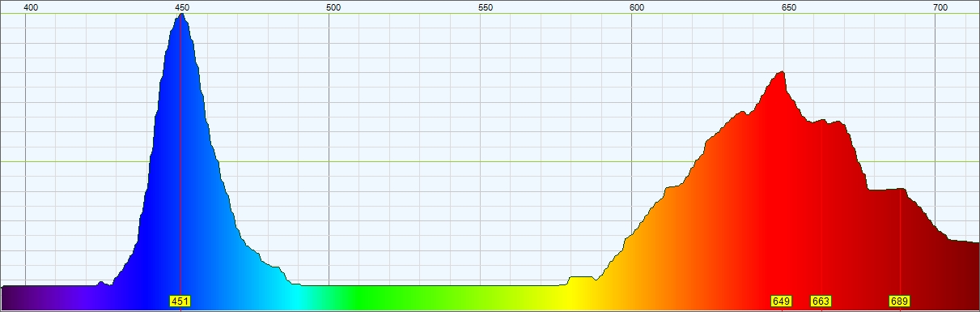Image resolution: width=980 pixels, height=312 pixels.
Task: Click the 550 wavelength axis label
Action: pyautogui.click(x=486, y=7)
